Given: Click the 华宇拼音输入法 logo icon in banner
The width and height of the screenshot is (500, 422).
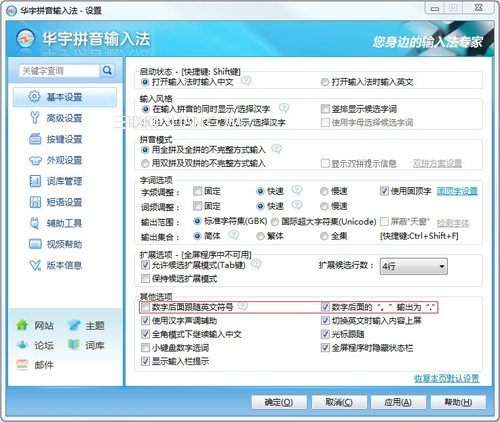Looking at the screenshot, I should (25, 38).
